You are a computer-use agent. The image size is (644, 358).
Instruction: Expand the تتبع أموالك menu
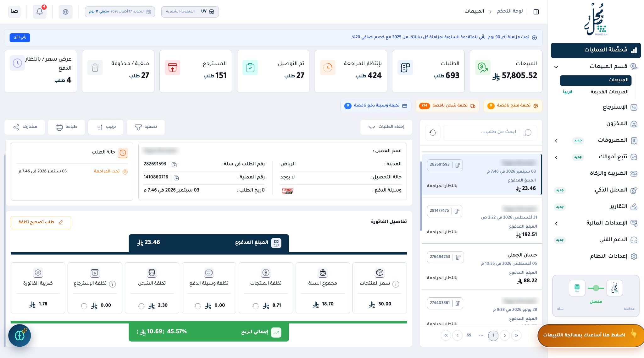(556, 157)
